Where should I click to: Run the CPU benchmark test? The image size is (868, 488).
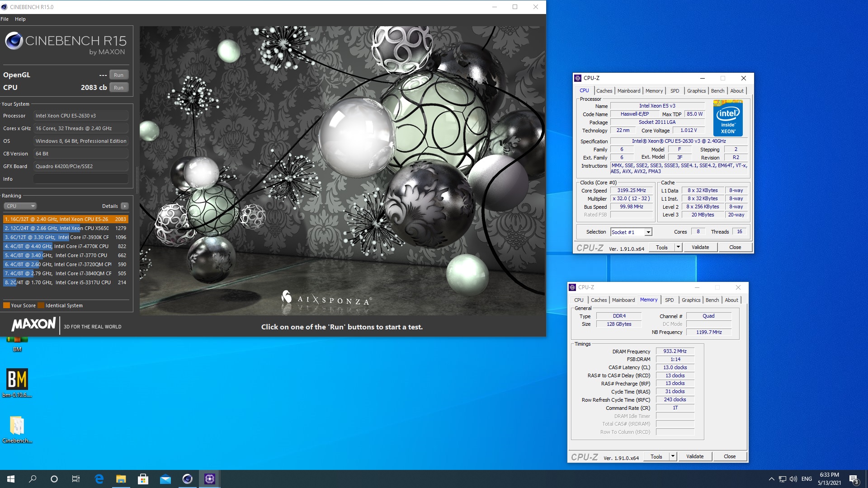pos(118,88)
